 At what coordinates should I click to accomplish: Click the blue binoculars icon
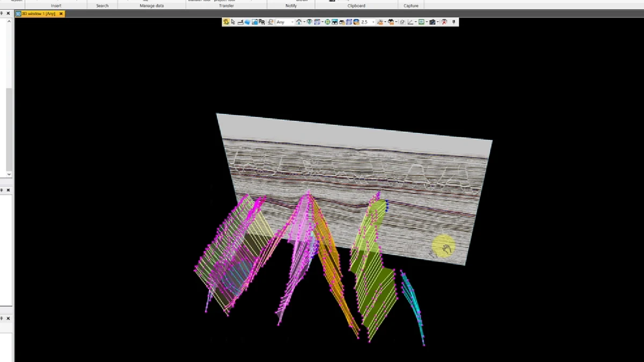point(335,22)
